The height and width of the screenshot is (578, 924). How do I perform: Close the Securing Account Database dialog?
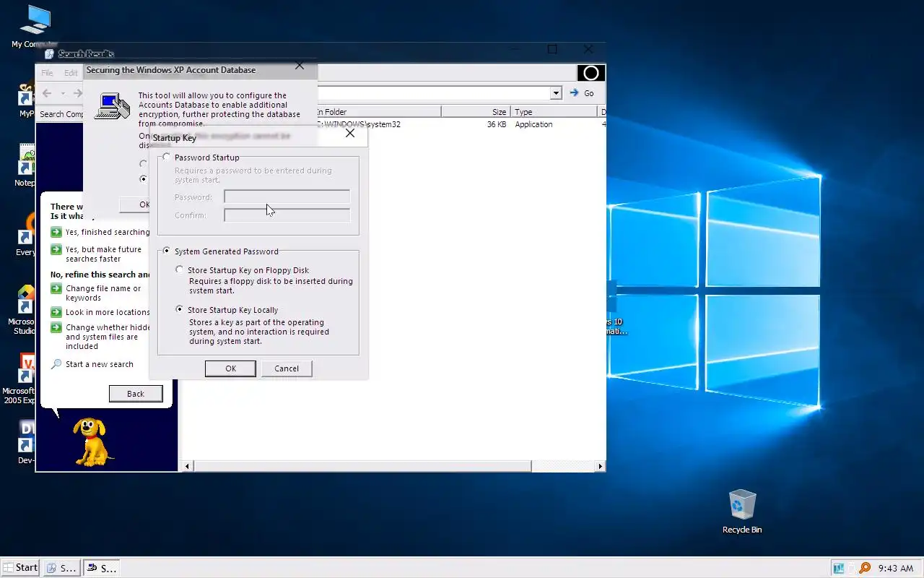[300, 66]
